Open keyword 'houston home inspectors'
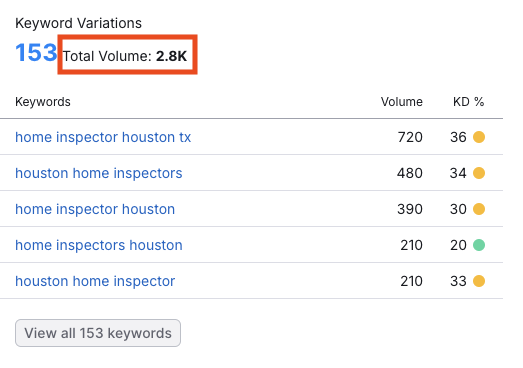 [99, 173]
